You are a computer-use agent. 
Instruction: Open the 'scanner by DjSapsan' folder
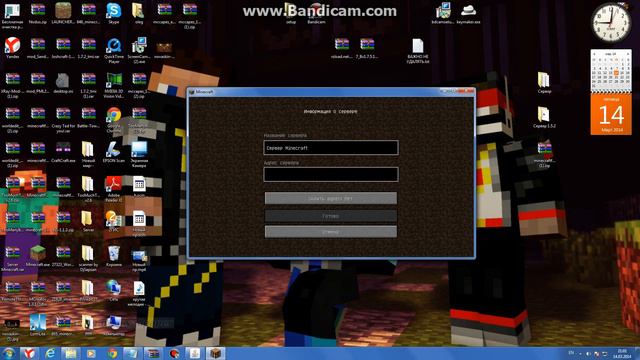(x=89, y=258)
